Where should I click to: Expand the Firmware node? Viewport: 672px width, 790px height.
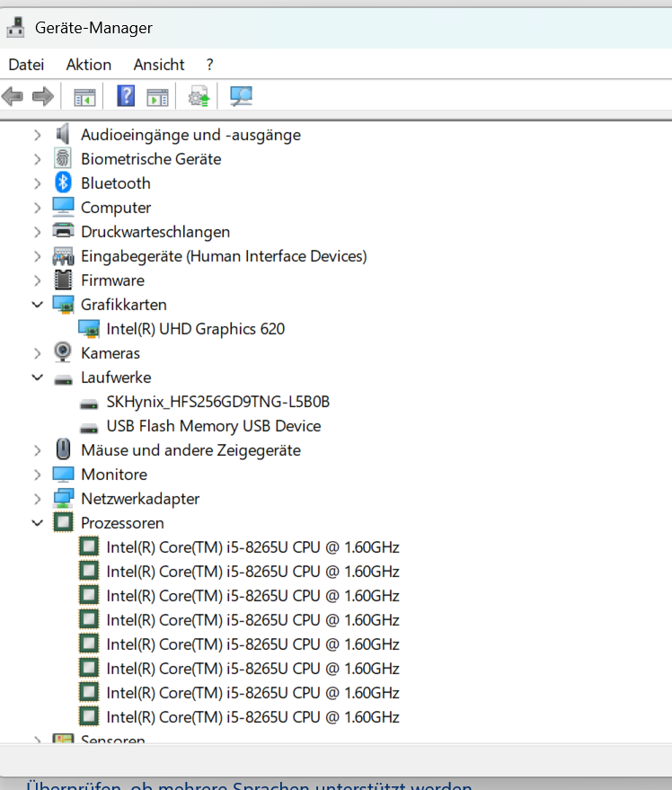pyautogui.click(x=37, y=280)
